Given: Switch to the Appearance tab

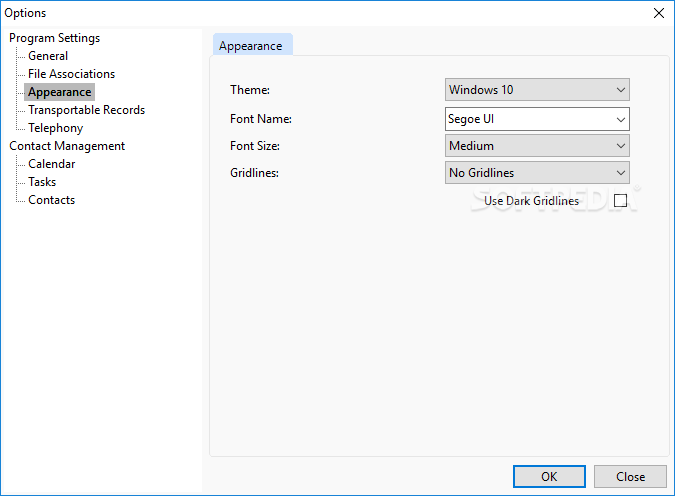Looking at the screenshot, I should click(253, 45).
